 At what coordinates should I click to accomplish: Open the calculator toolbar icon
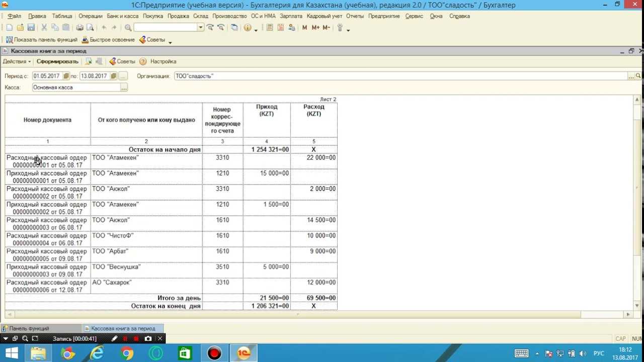[x=269, y=28]
